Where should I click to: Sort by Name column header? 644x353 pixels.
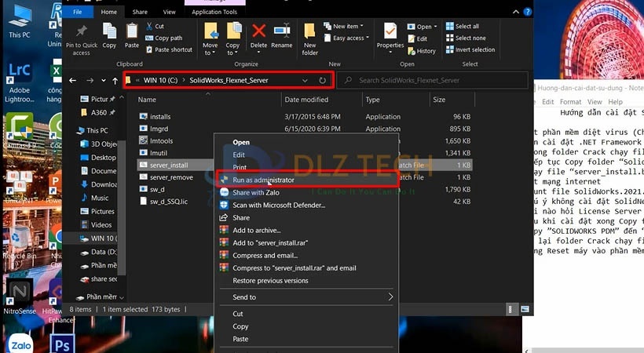147,100
